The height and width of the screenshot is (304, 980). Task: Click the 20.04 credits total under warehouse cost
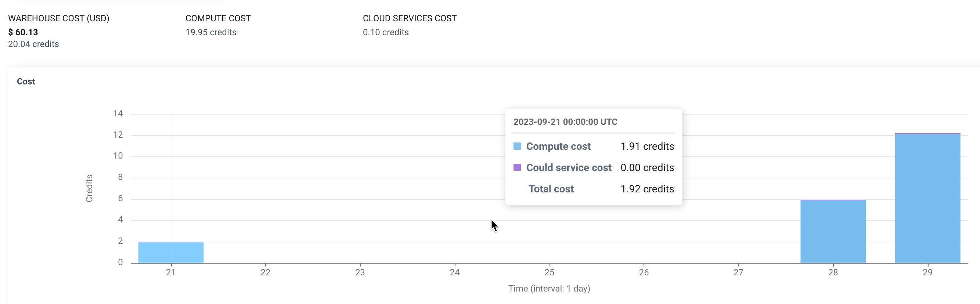pos(33,44)
